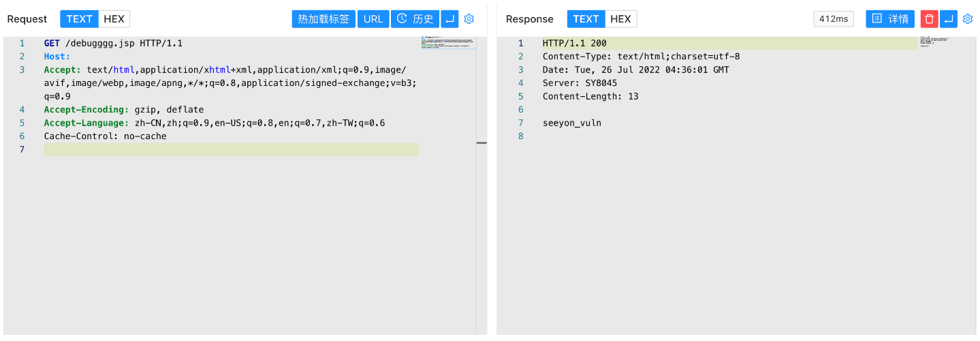980x341 pixels.
Task: Switch the Request view to HEX
Action: 114,19
